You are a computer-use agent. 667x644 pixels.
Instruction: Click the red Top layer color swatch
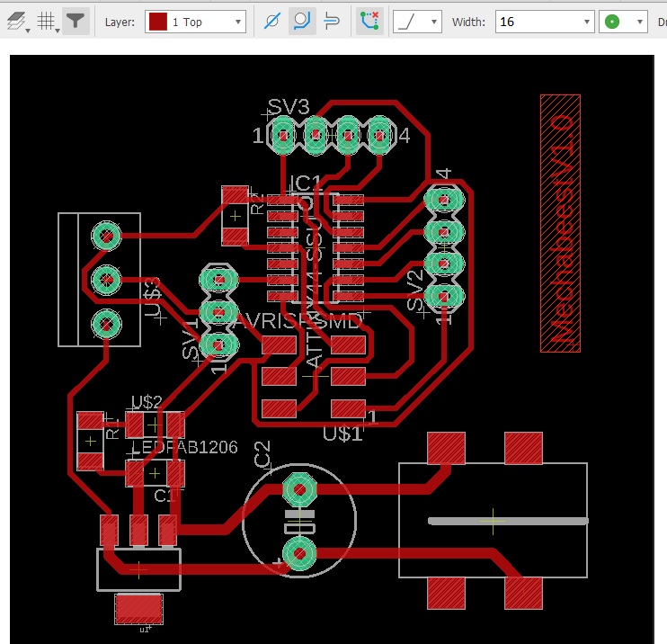158,22
